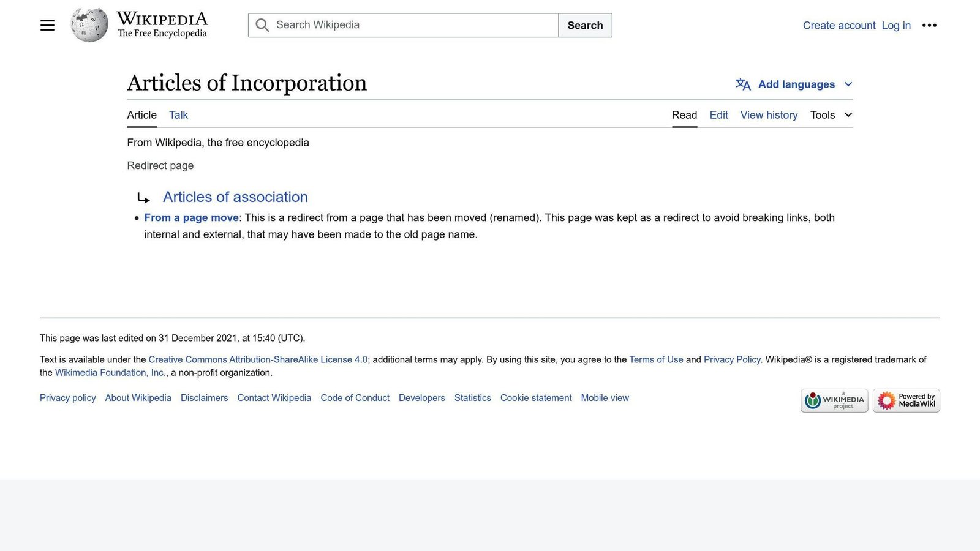Open the Privacy Policy link in license text
Image resolution: width=980 pixels, height=551 pixels.
click(x=732, y=359)
